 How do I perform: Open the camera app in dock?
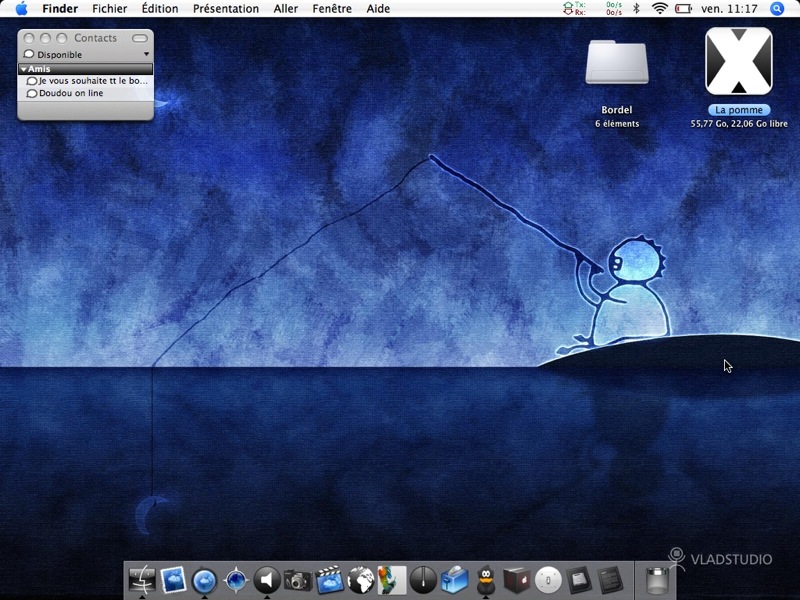point(298,581)
